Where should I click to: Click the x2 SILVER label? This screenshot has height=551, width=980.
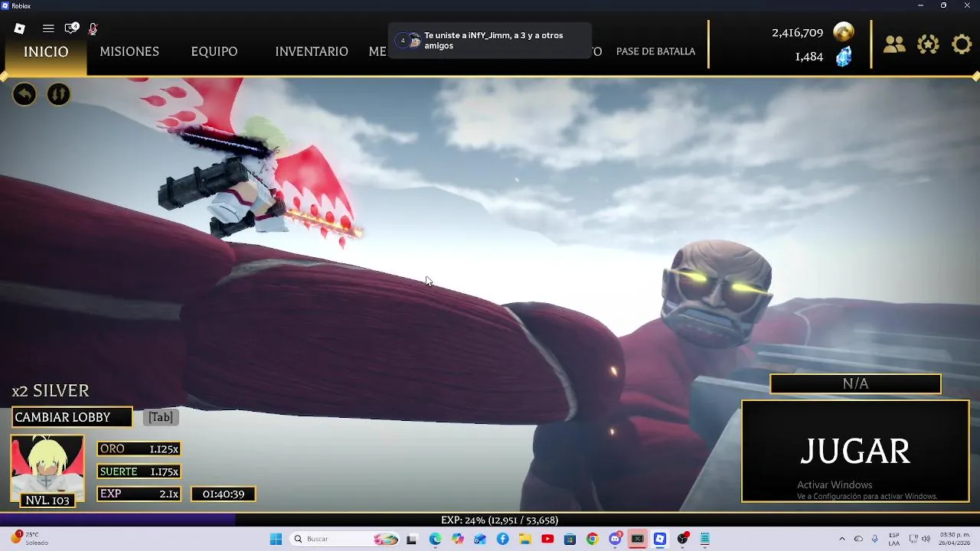point(51,390)
